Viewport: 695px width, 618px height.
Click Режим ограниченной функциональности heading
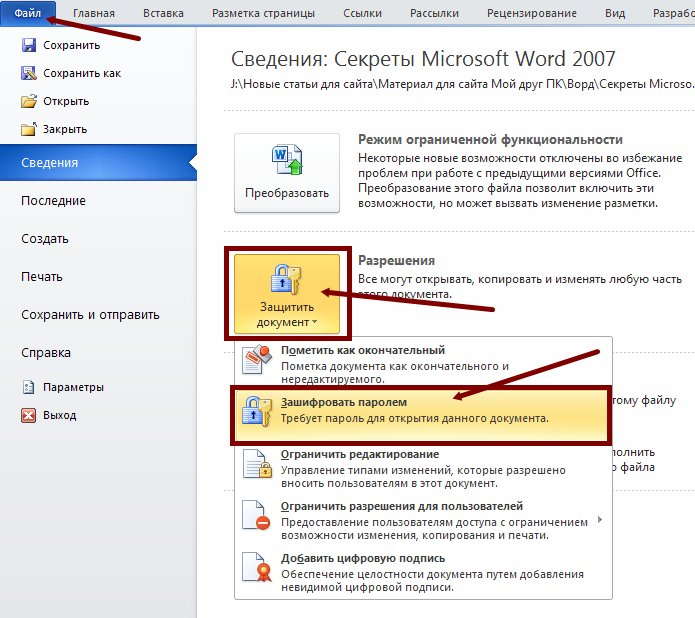[490, 139]
